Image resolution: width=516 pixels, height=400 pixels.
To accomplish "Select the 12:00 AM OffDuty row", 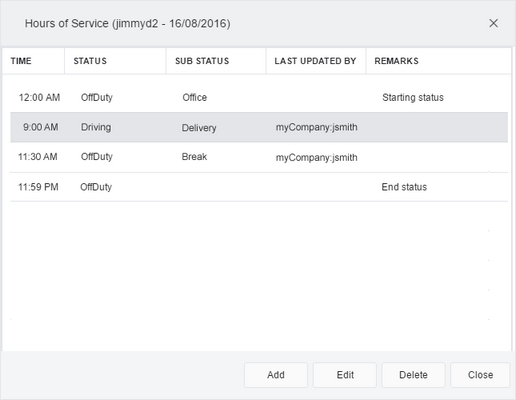I will (x=259, y=97).
